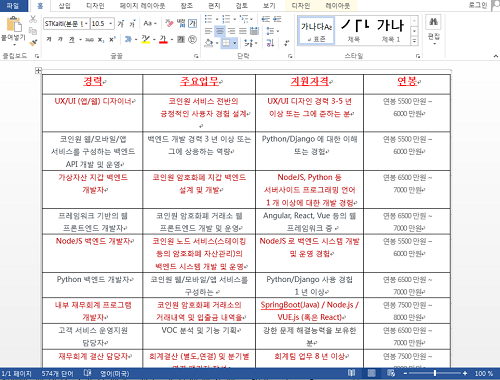The image size is (500, 380).
Task: Toggle underline formatting
Action: coord(72,39)
